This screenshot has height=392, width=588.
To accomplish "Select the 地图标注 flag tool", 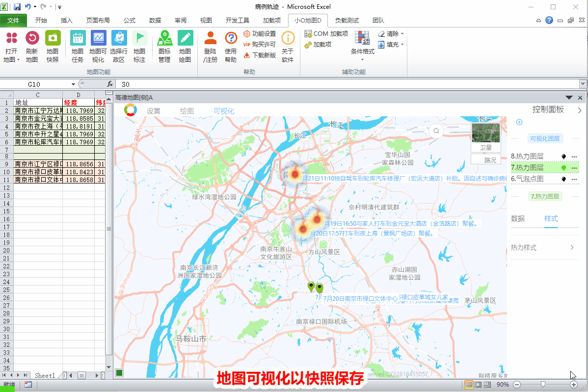I will click(139, 46).
